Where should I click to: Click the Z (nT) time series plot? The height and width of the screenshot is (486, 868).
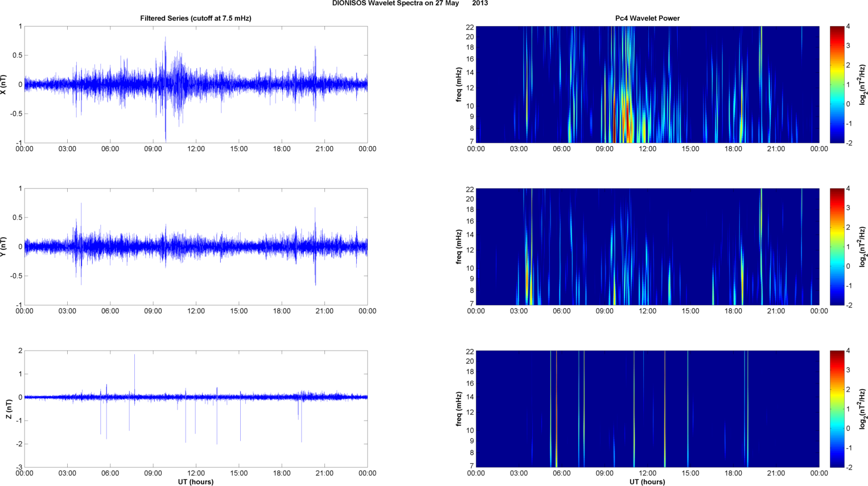pyautogui.click(x=196, y=409)
